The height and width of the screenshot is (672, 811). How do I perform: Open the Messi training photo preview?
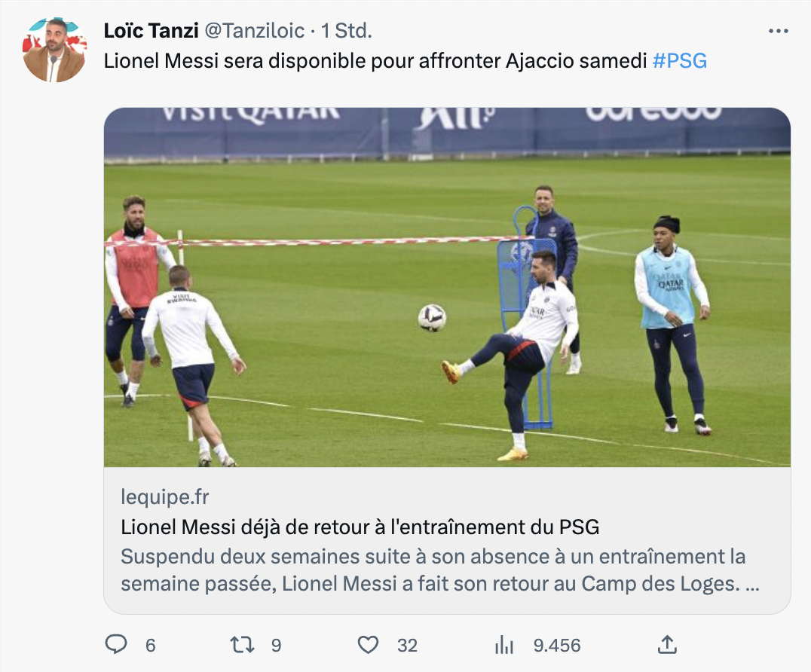[x=447, y=287]
